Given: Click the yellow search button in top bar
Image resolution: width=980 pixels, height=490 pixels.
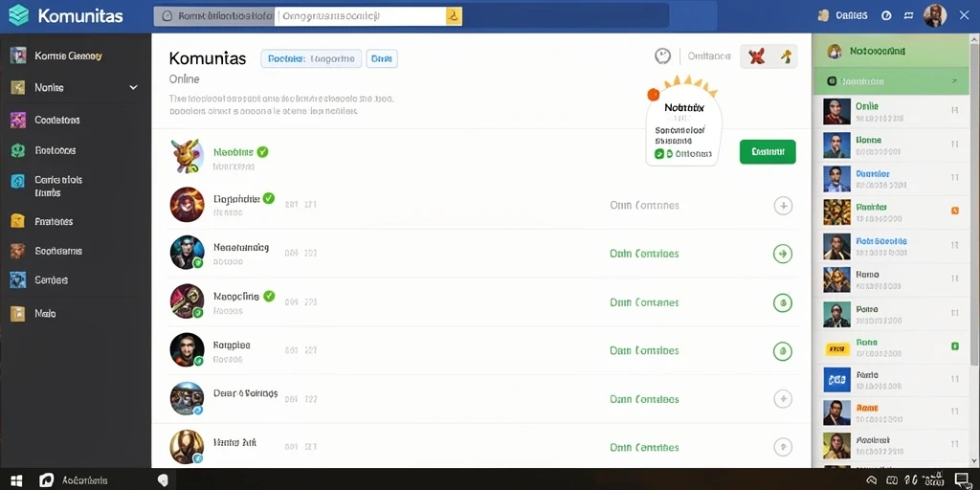Looking at the screenshot, I should (454, 16).
